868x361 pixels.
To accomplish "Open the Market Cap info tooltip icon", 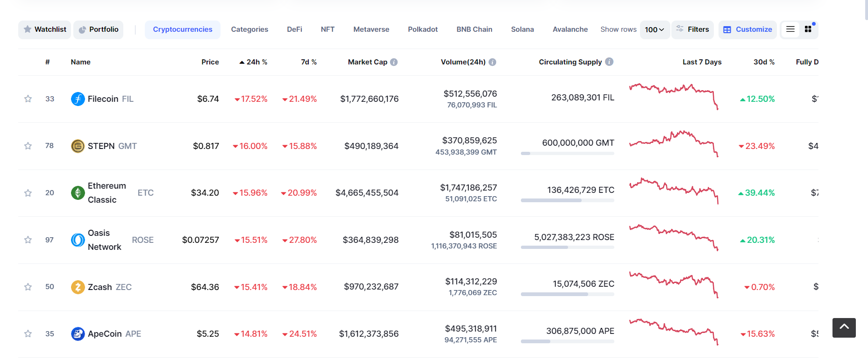I will [394, 62].
